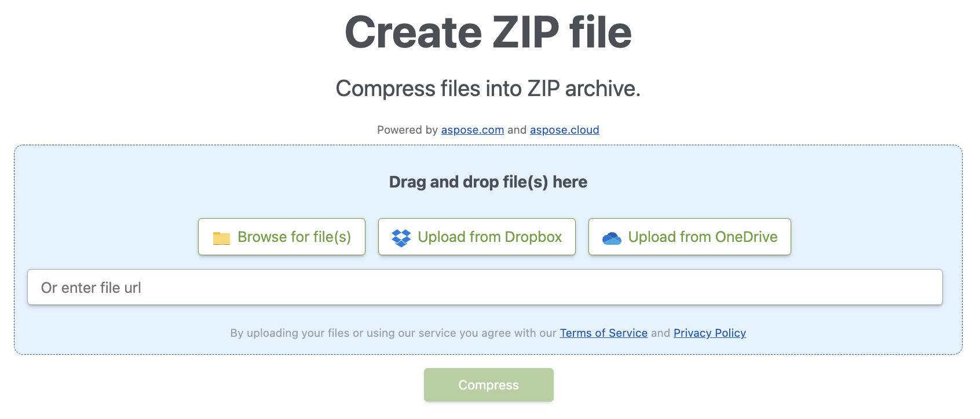Click the 'Compress files into ZIP archive' subtitle
This screenshot has height=419, width=980.
click(488, 89)
